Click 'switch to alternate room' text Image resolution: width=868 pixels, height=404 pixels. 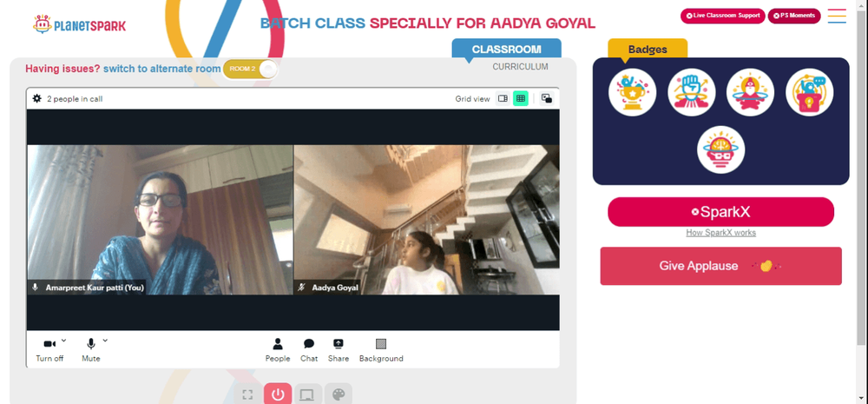[x=161, y=69]
